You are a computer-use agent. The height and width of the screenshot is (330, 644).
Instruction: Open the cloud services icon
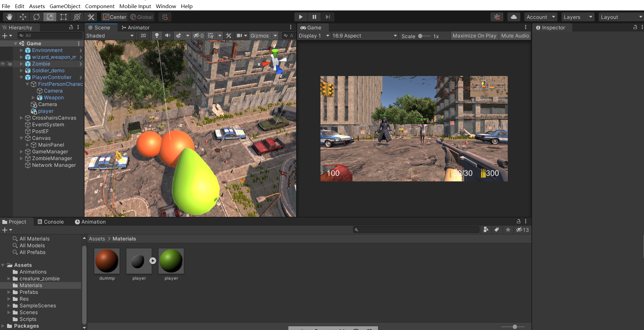coord(514,17)
